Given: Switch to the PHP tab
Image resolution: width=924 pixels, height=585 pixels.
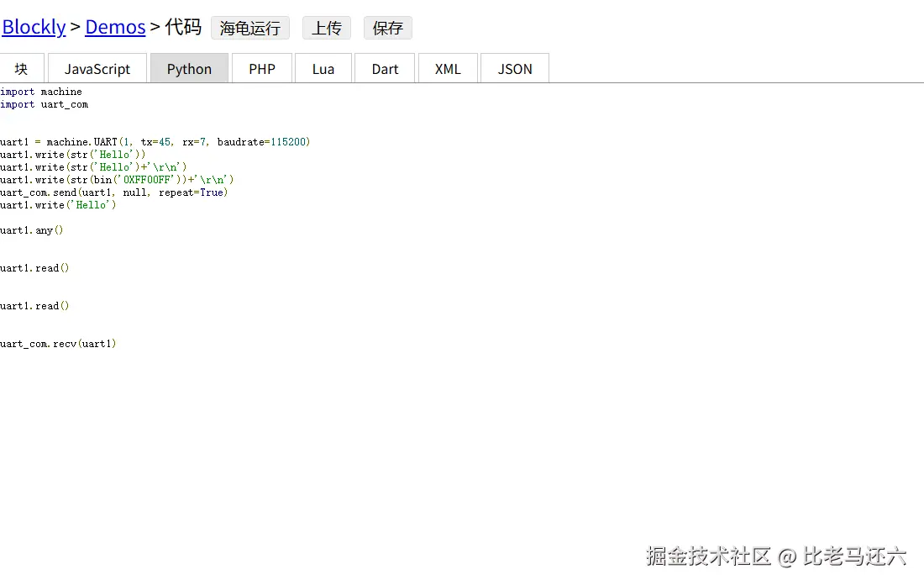Looking at the screenshot, I should coord(261,68).
